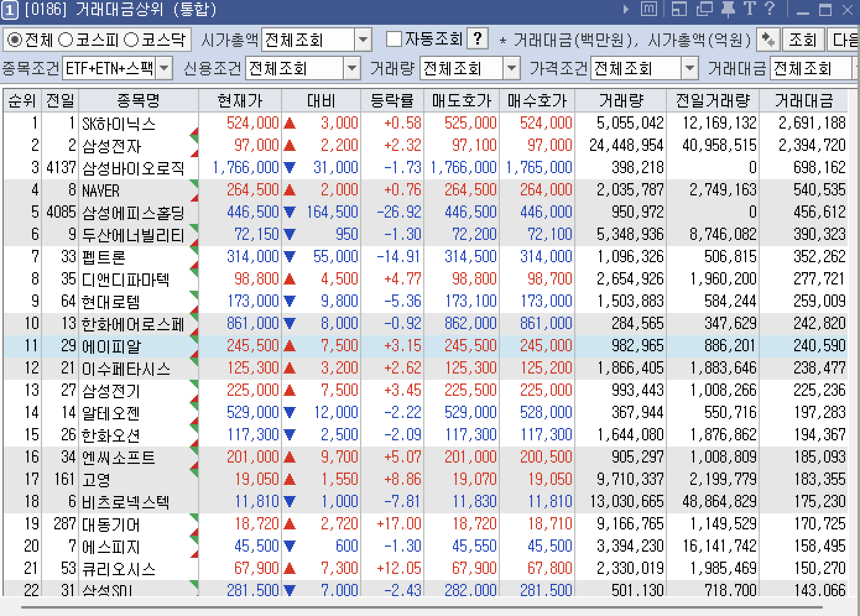The height and width of the screenshot is (616, 860).
Task: Click the window layout icon in title bar
Action: click(679, 9)
